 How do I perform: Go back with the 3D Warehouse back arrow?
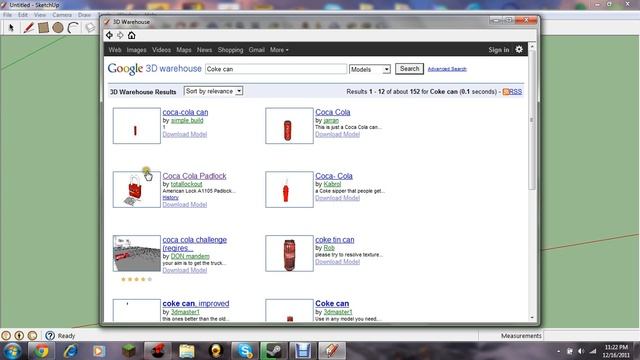pyautogui.click(x=109, y=36)
